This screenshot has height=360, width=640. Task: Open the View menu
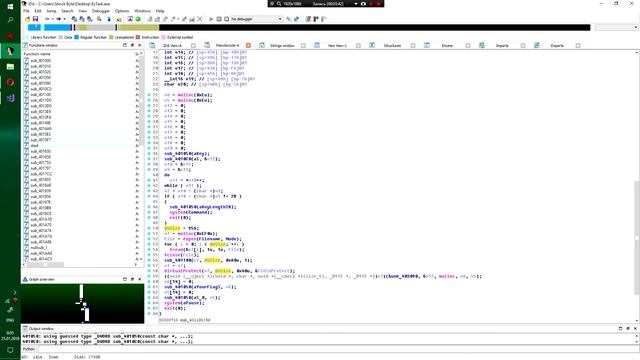click(82, 11)
